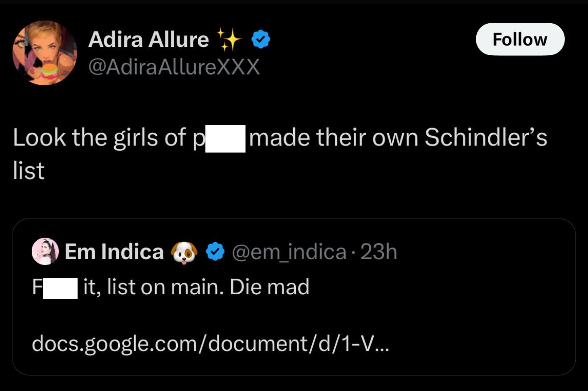Open the @AdiraAllureXXX handle
The image size is (588, 391).
pos(174,67)
